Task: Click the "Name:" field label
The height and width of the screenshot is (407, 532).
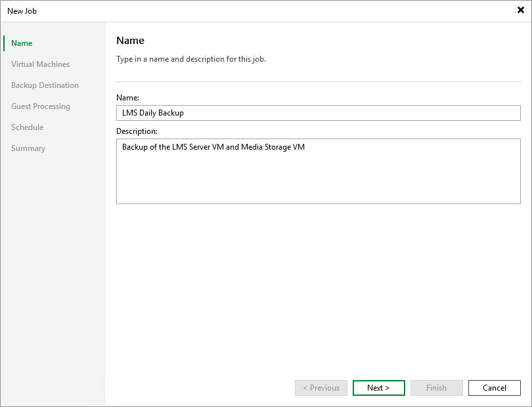Action: point(127,97)
